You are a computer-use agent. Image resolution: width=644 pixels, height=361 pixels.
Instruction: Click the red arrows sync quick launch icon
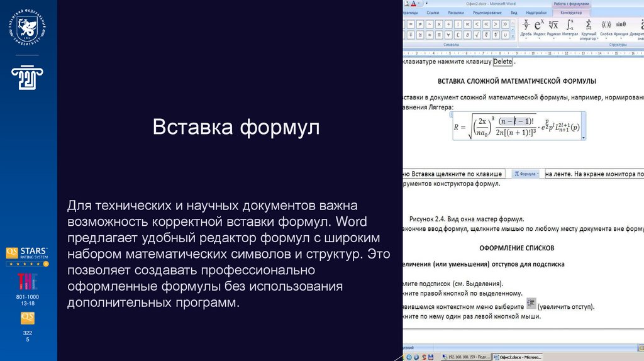pos(423,357)
